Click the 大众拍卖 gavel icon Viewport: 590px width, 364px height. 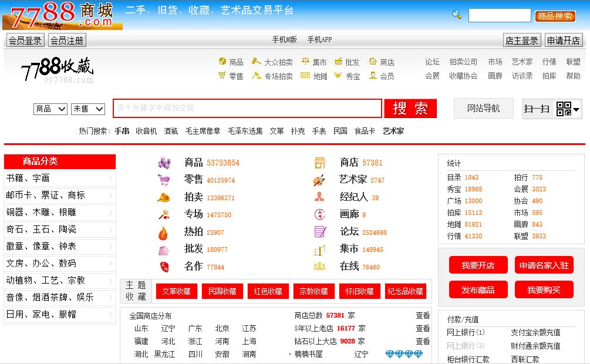coord(256,61)
